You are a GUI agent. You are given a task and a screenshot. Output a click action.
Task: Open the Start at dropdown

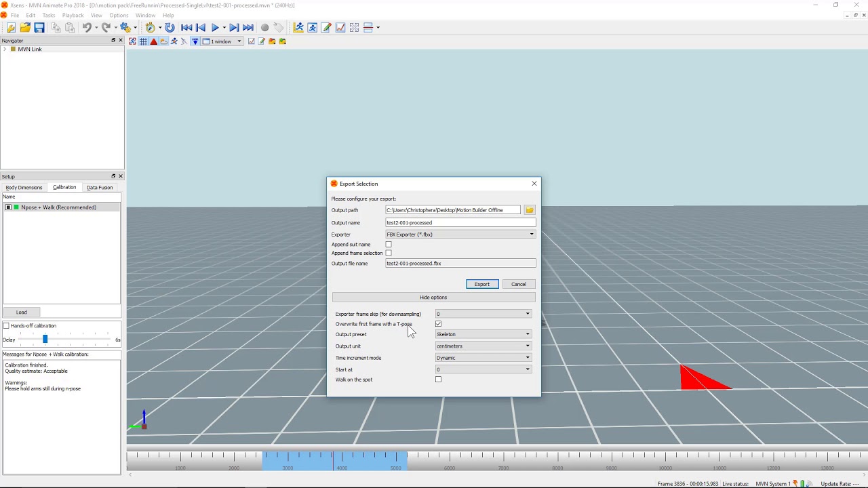(x=484, y=369)
